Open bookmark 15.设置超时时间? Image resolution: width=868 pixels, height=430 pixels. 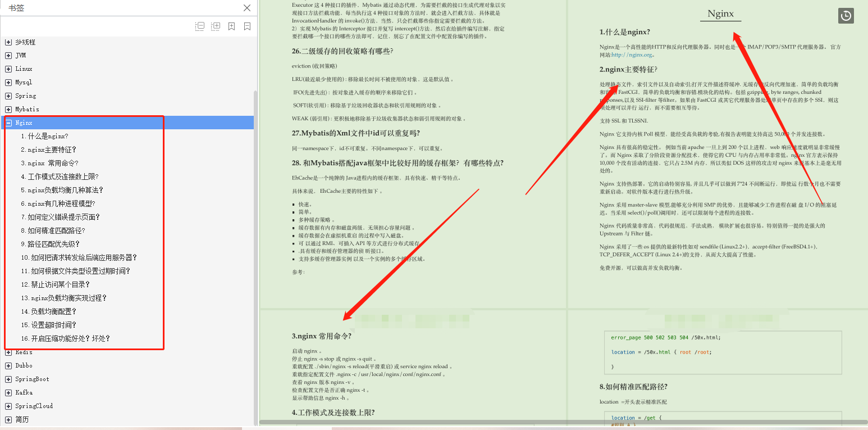click(49, 325)
